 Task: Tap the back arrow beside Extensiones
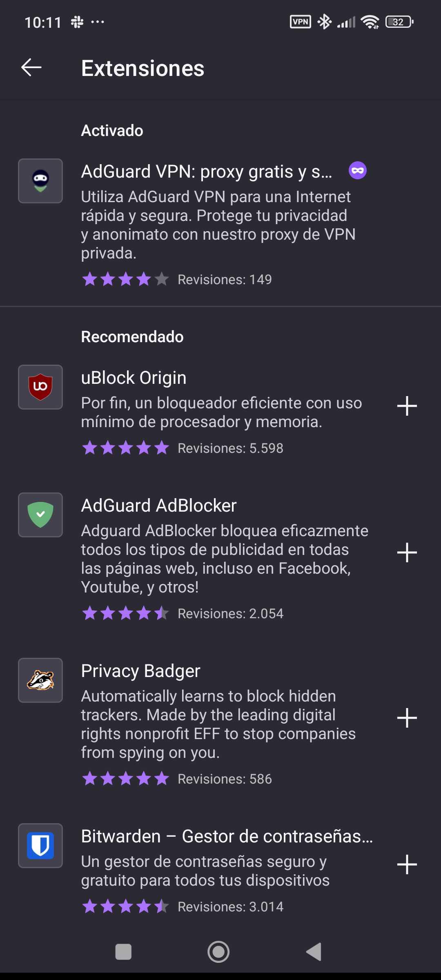click(x=31, y=67)
